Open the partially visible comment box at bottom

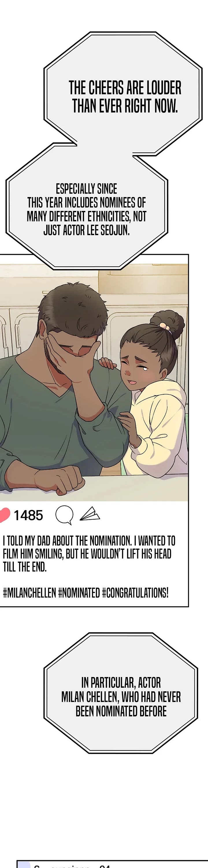tap(112, 864)
